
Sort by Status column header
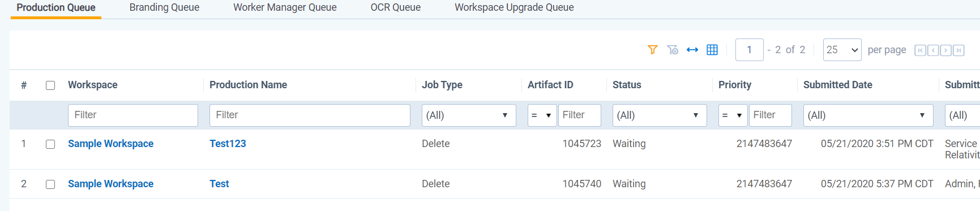tap(627, 85)
